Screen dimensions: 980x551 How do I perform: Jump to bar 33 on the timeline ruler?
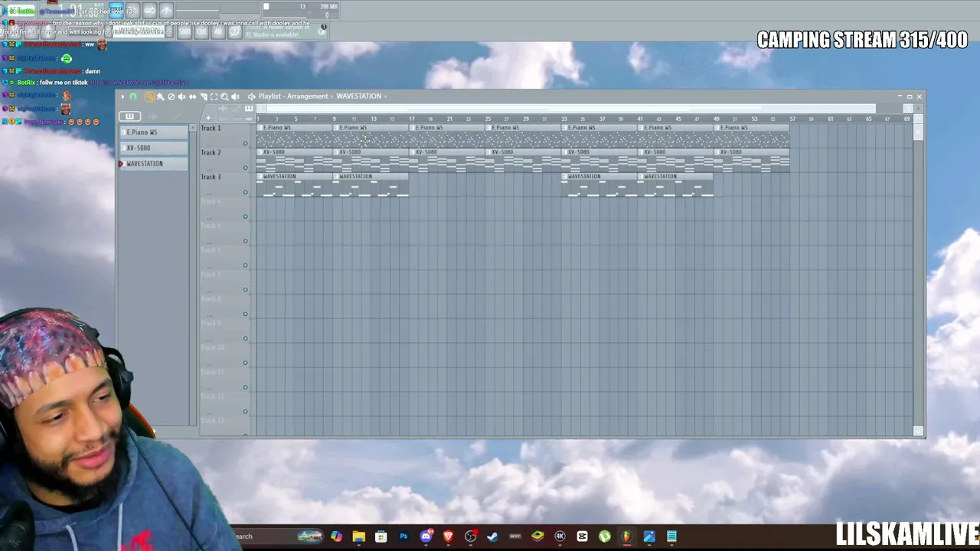pyautogui.click(x=564, y=119)
